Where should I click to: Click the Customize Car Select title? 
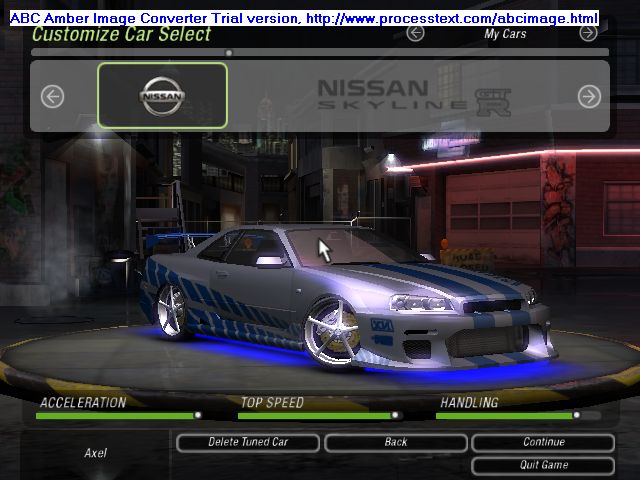click(x=121, y=34)
